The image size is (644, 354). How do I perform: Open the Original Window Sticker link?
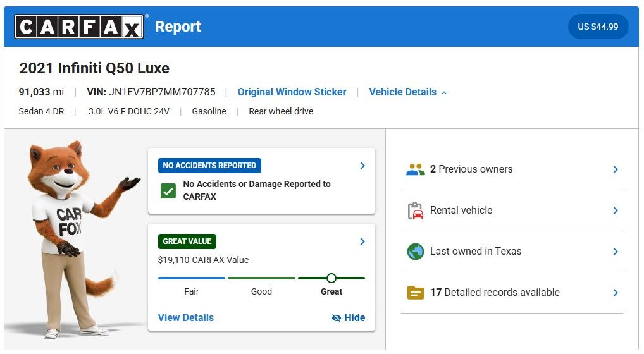click(x=292, y=92)
